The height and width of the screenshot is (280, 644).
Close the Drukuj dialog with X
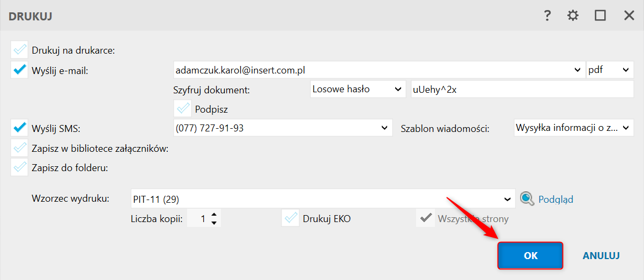pos(629,16)
